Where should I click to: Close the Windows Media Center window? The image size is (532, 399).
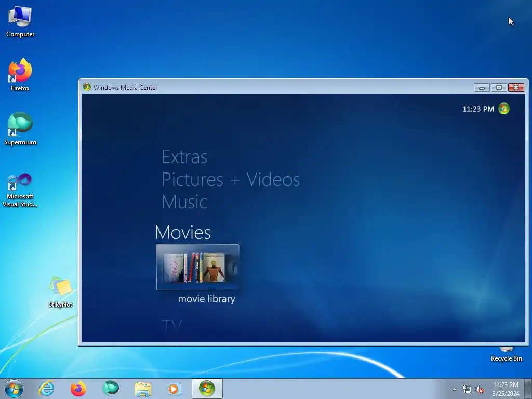pos(516,87)
